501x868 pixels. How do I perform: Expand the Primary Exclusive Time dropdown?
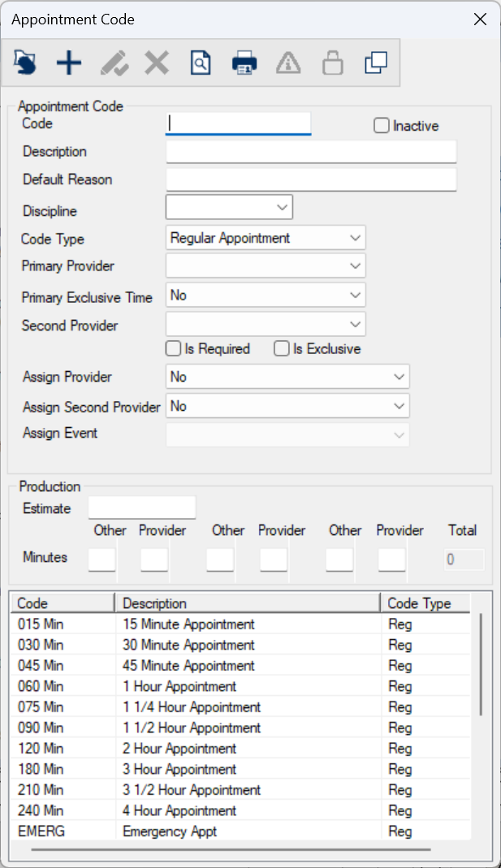(355, 296)
